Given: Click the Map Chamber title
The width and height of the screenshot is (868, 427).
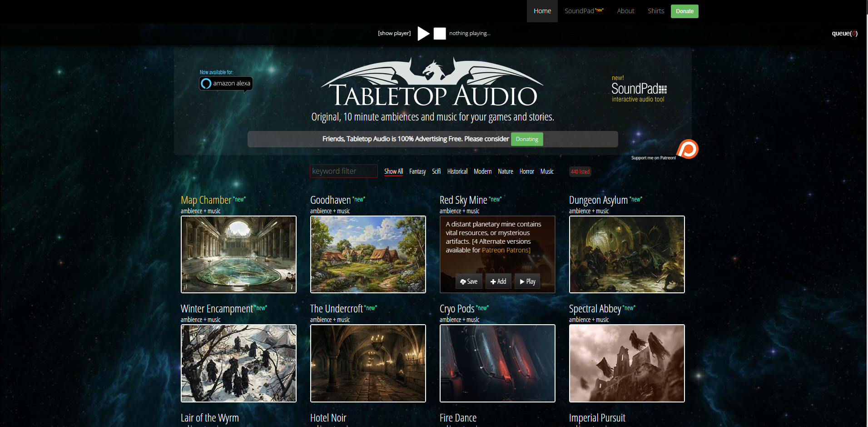Looking at the screenshot, I should (206, 200).
